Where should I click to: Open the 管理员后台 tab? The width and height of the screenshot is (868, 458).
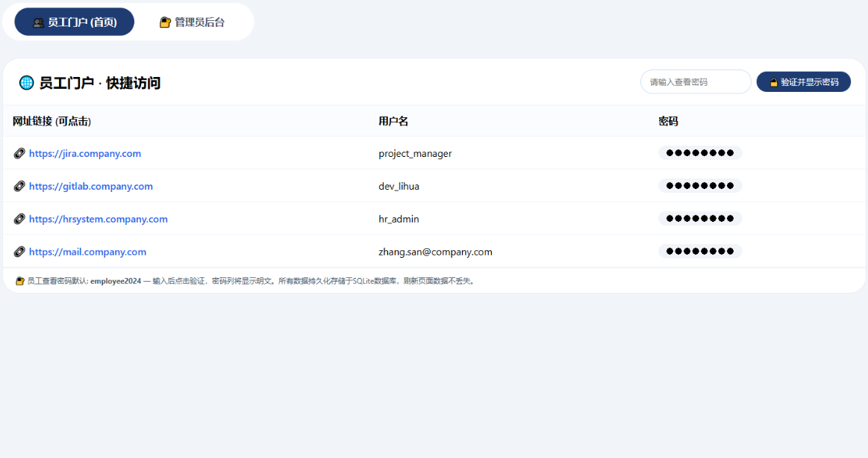(x=193, y=22)
